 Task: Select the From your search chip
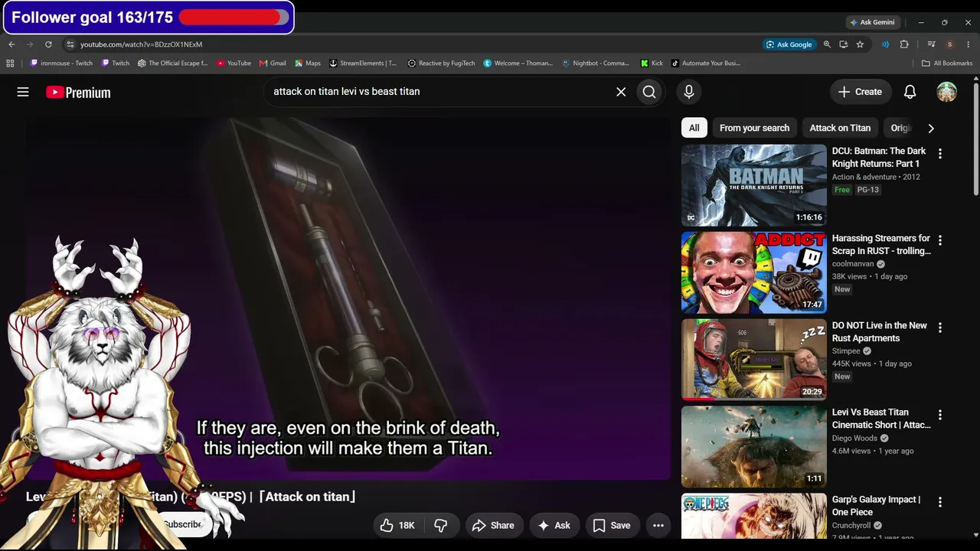(754, 128)
